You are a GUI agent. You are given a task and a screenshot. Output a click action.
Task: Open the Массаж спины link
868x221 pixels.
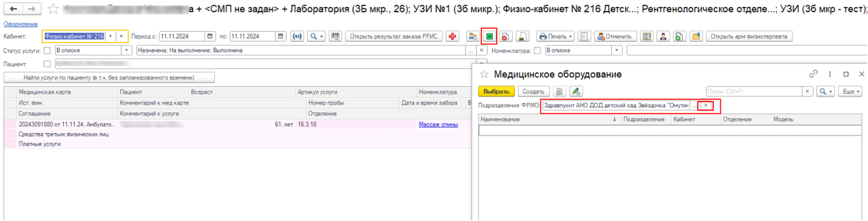tap(438, 124)
